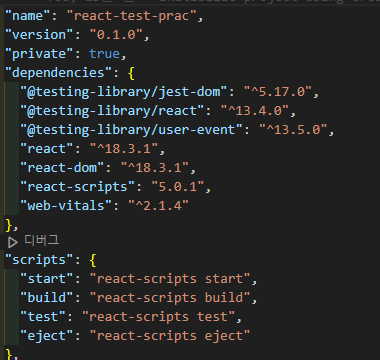Click the "react-test-prac" value
Screen dimensions: 380x360
click(x=132, y=16)
